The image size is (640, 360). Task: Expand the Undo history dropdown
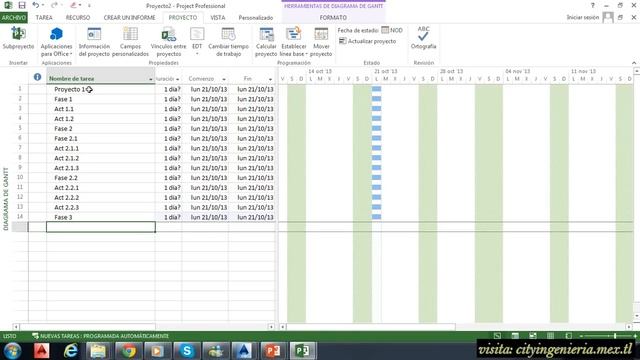[43, 5]
